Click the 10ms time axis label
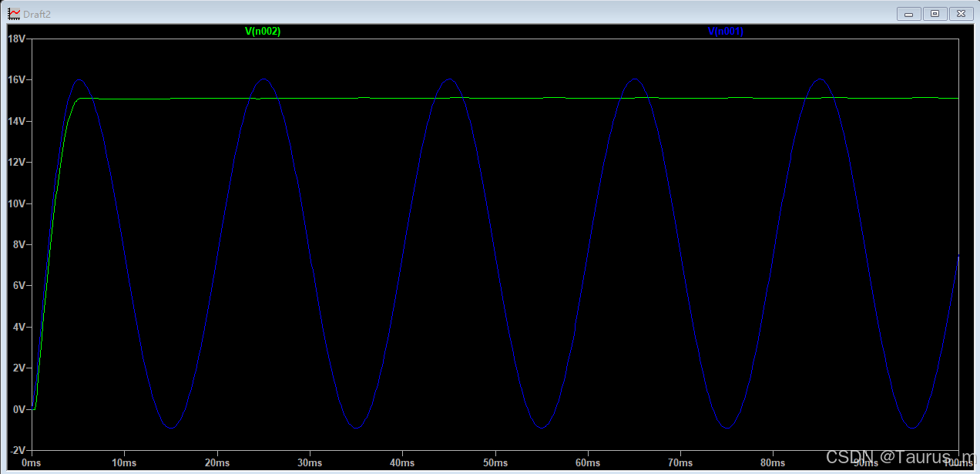Screen dimensions: 980x474 (124, 463)
